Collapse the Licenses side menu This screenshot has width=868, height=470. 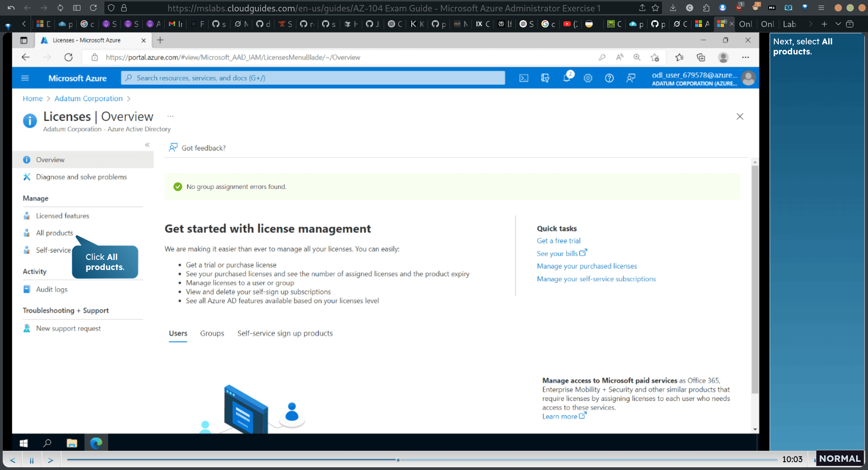[x=147, y=145]
